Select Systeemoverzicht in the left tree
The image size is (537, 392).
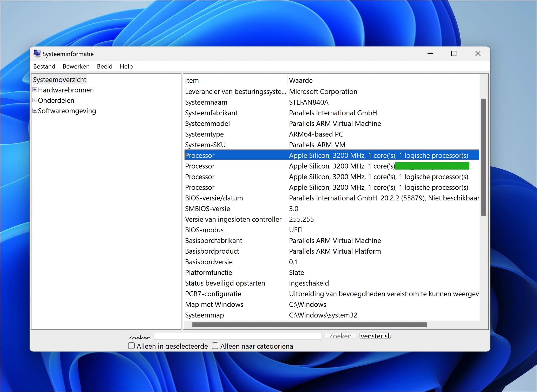point(60,79)
